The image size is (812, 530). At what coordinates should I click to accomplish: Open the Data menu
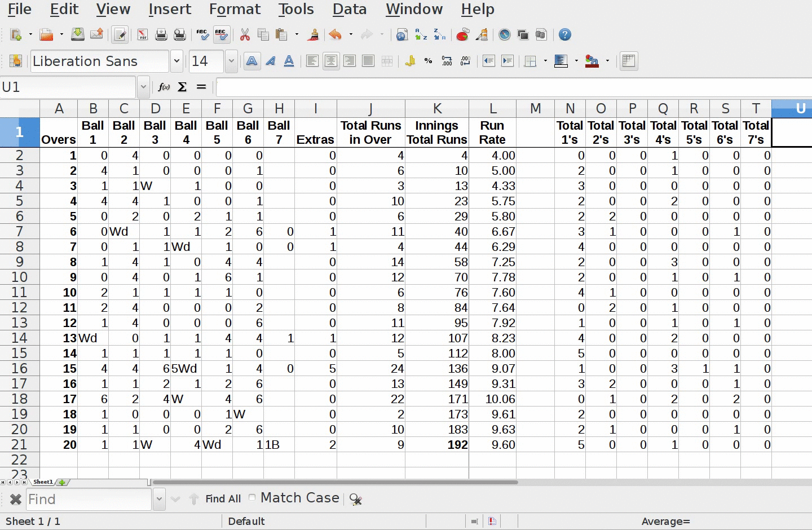click(349, 9)
